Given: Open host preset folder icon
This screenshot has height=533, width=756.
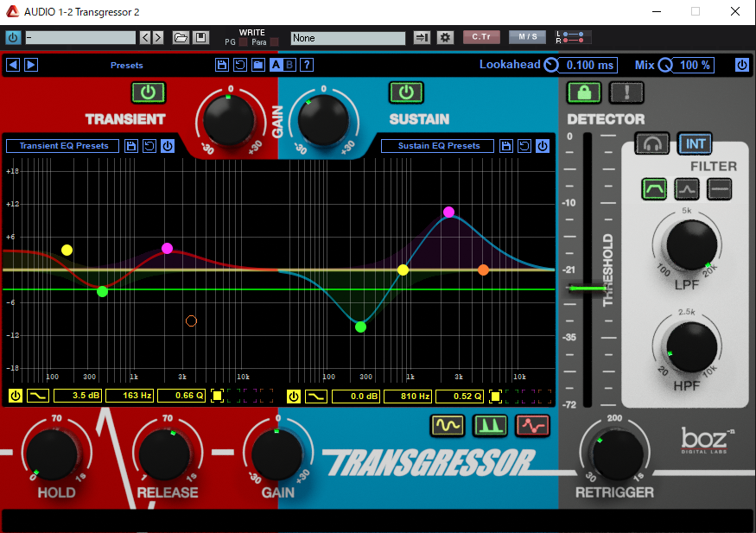Looking at the screenshot, I should pos(181,37).
